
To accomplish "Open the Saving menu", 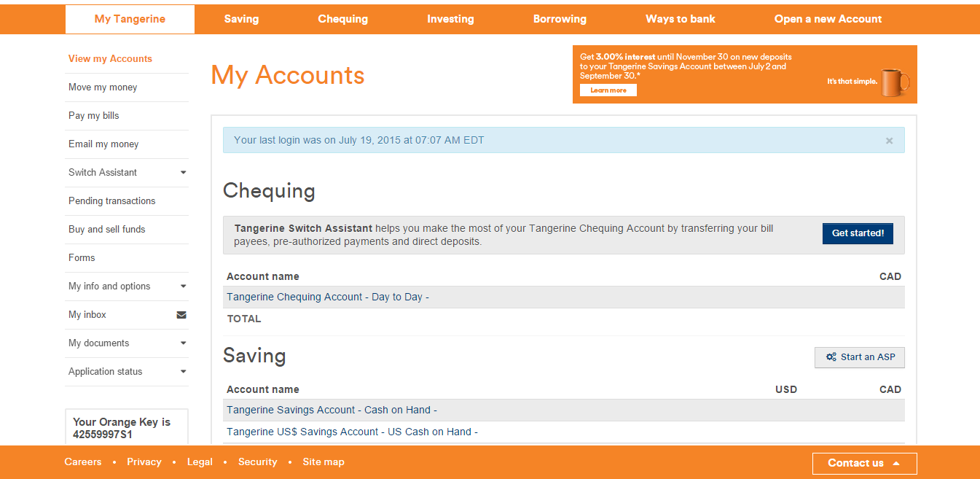I will (241, 19).
